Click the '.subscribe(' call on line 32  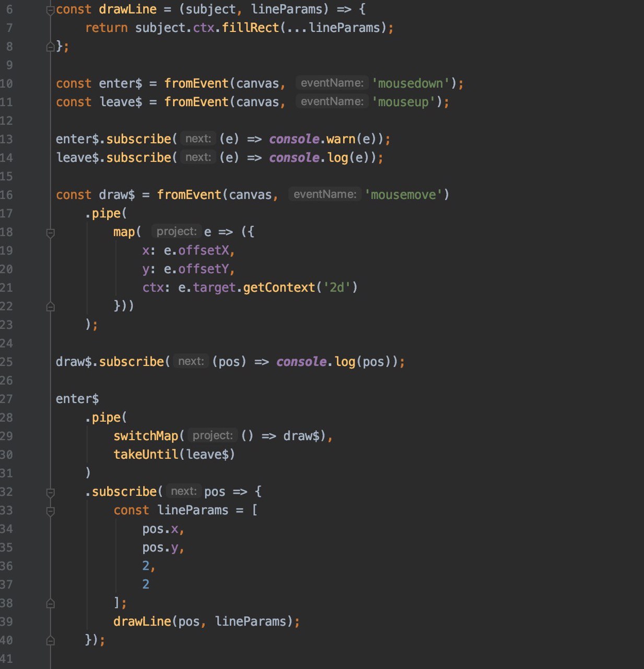point(124,492)
